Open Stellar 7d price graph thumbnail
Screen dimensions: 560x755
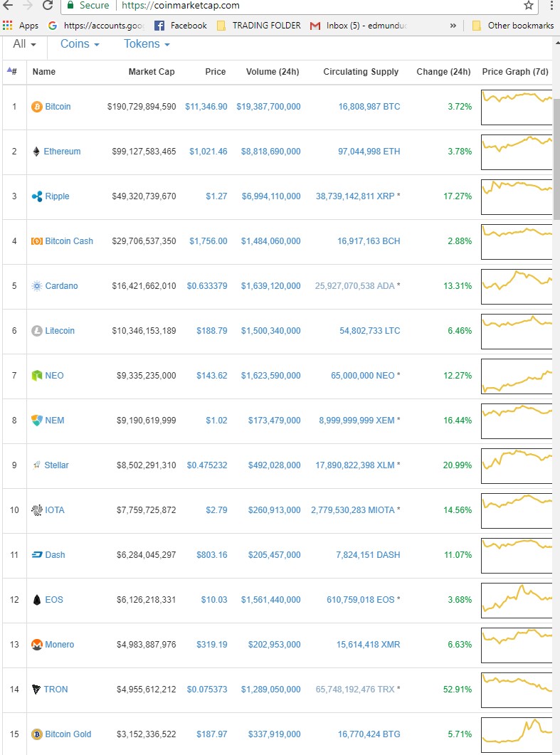tap(516, 466)
